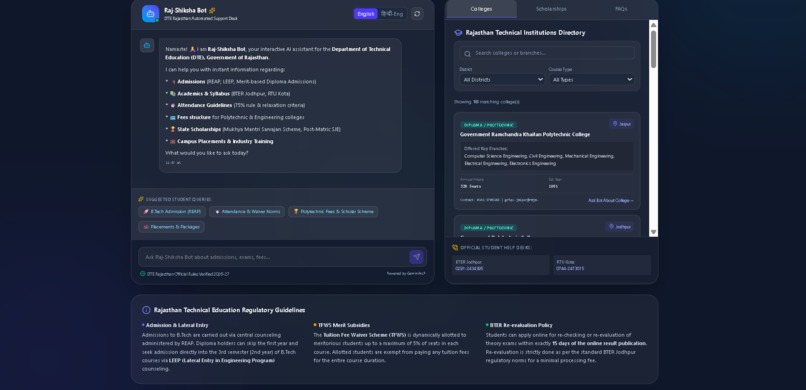Switch chat language to Hindi-Eng
The height and width of the screenshot is (390, 806).
tap(392, 14)
